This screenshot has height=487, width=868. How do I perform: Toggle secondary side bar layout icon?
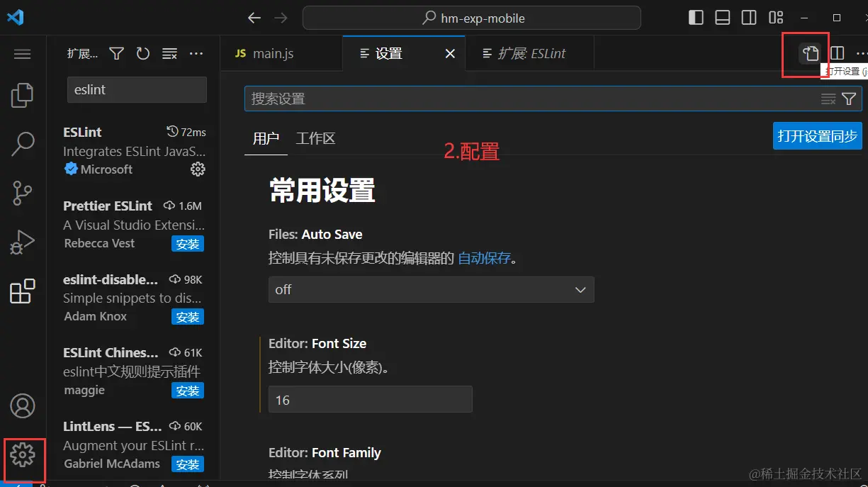749,18
